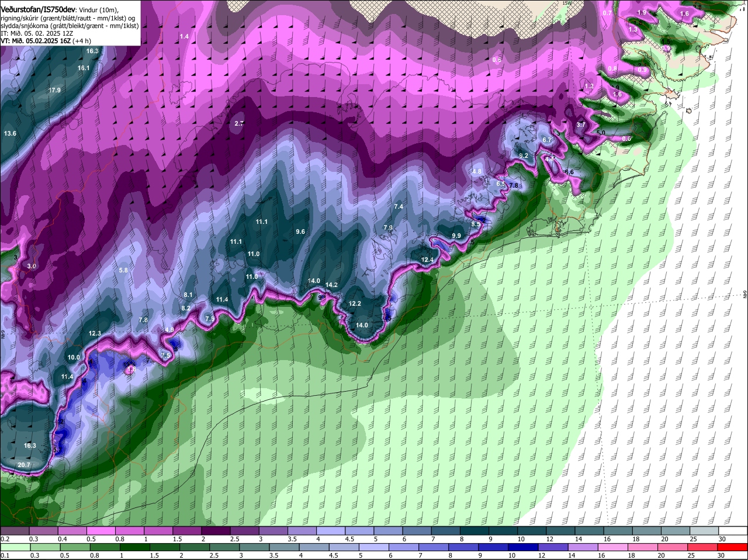Click the 7.4 precipitation value
This screenshot has height=560, width=748.
pyautogui.click(x=399, y=206)
